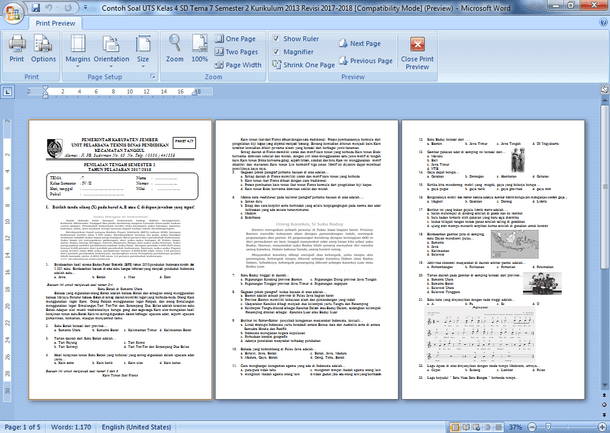
Task: Redo the last action
Action: pyautogui.click(x=68, y=7)
